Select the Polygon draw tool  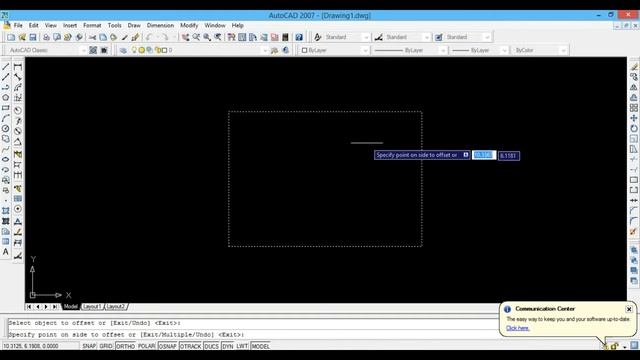point(6,98)
